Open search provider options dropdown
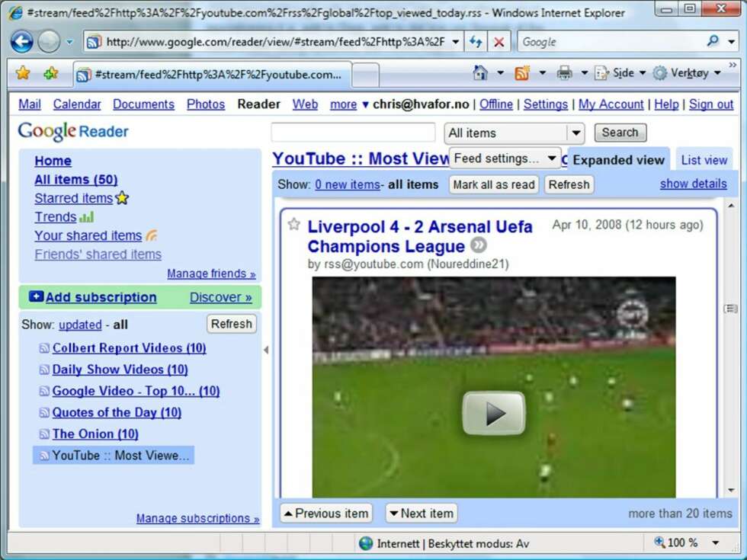The image size is (747, 560). (732, 42)
